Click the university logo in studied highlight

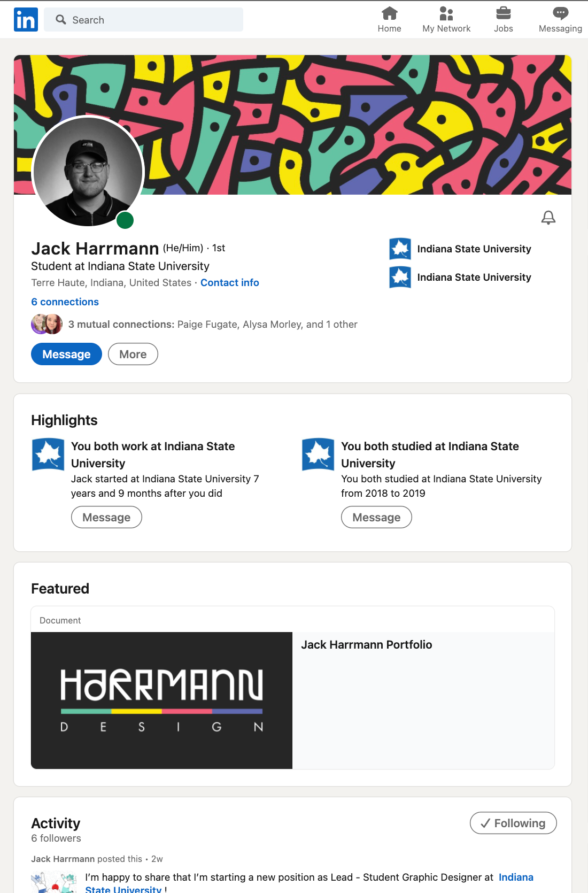(x=318, y=455)
